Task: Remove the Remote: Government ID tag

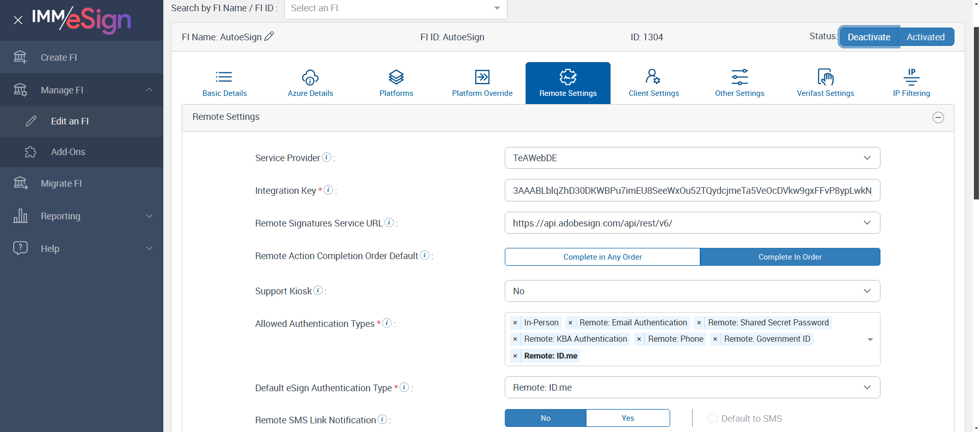Action: pos(716,339)
